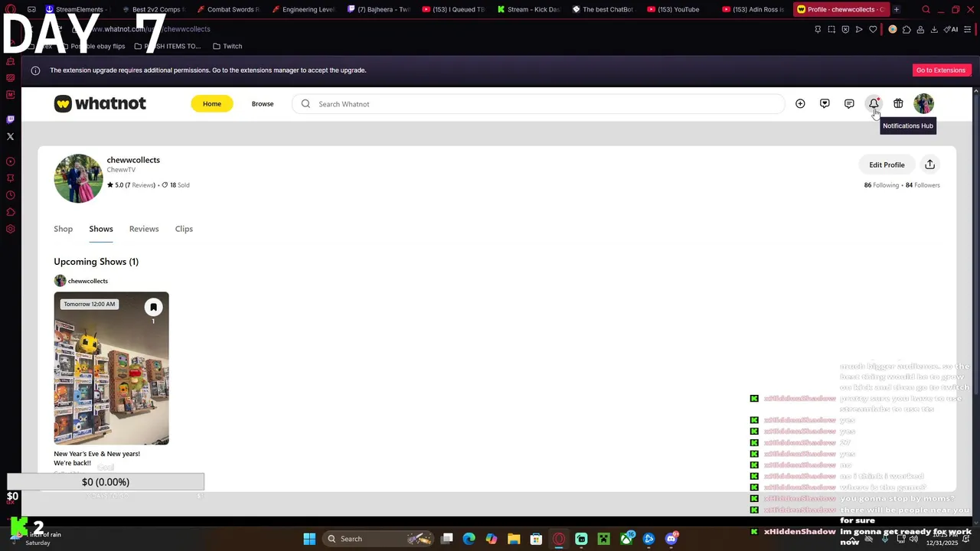Click the Twitch icon in Opera sidebar
The image size is (980, 551).
[10, 119]
